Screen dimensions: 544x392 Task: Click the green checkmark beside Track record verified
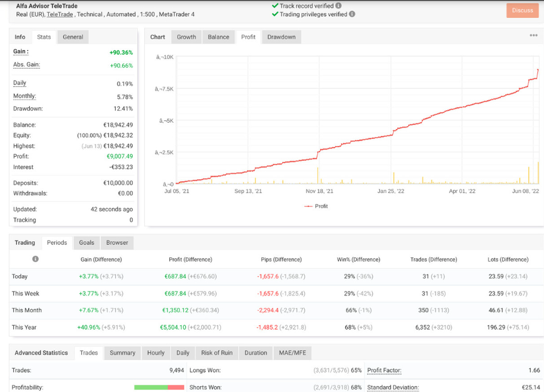276,5
